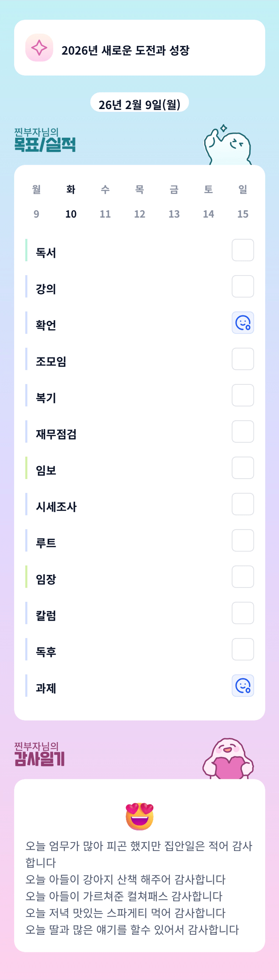Tick the 칼럼 goal checkbox
The height and width of the screenshot is (980, 279).
click(x=243, y=613)
